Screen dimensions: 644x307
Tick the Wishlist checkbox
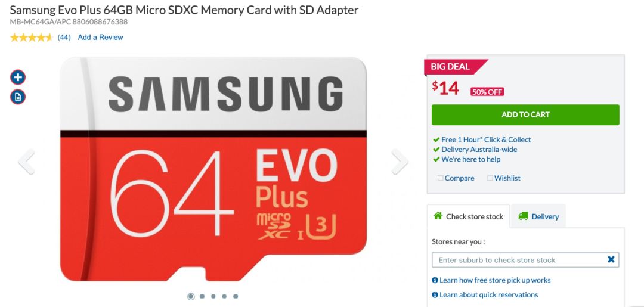pos(490,178)
